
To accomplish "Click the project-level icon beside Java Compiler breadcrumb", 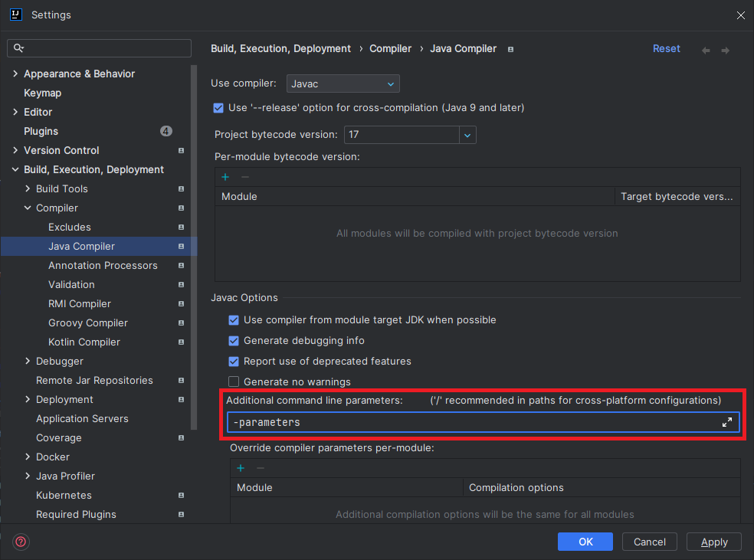I will pyautogui.click(x=510, y=49).
